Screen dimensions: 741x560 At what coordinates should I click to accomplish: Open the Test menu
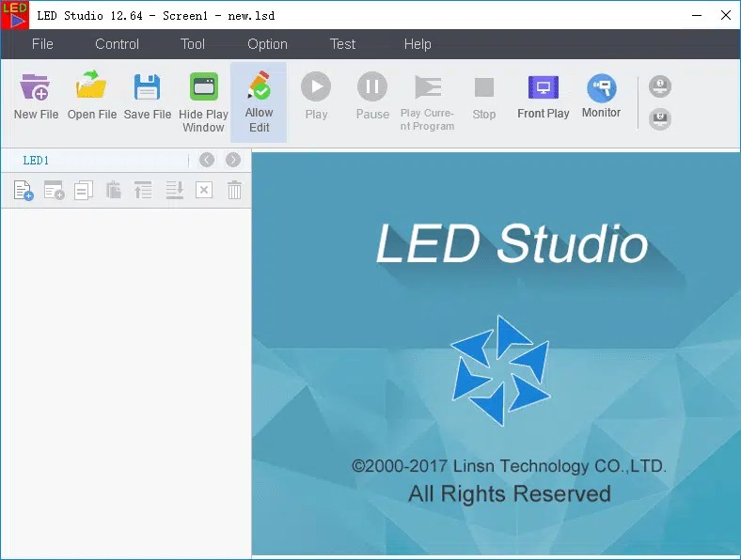[342, 44]
